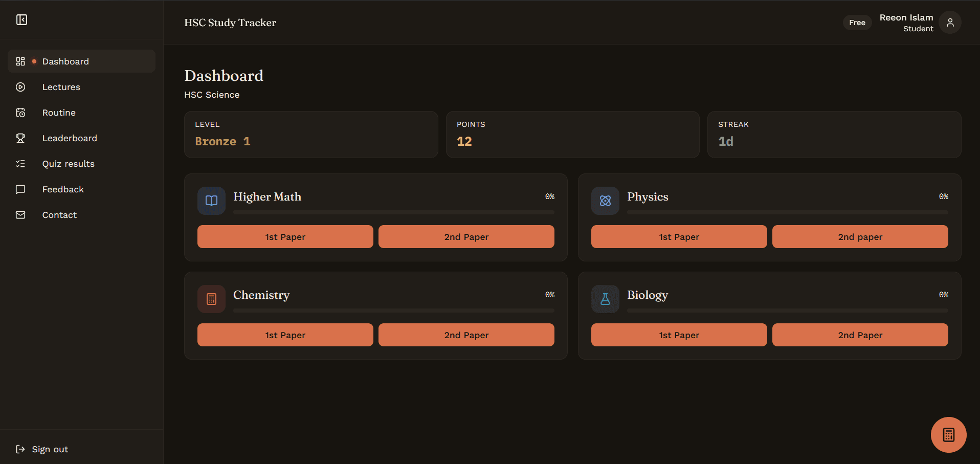This screenshot has height=464, width=980.
Task: Open Chemistry 1st Paper
Action: [285, 335]
